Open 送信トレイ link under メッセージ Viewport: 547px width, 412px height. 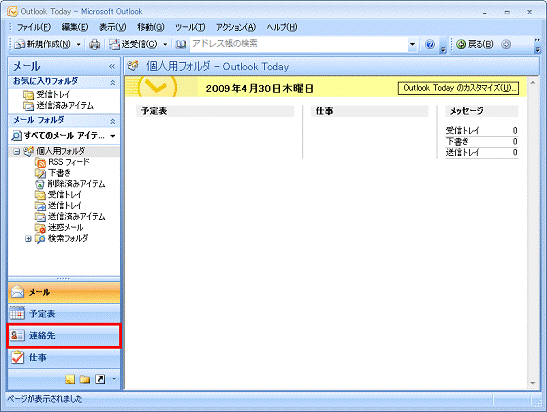(462, 152)
